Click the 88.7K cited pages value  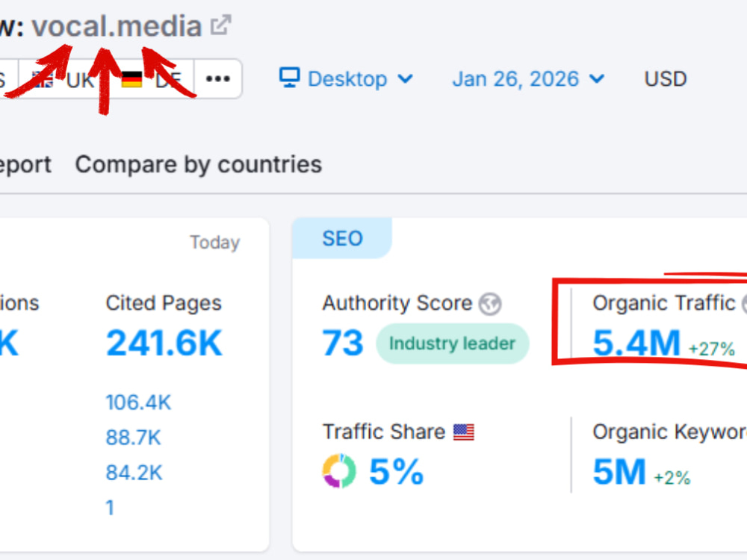[x=134, y=438]
